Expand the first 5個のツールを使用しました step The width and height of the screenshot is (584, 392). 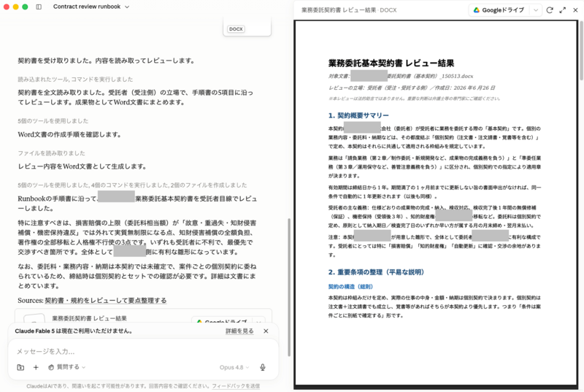click(53, 121)
